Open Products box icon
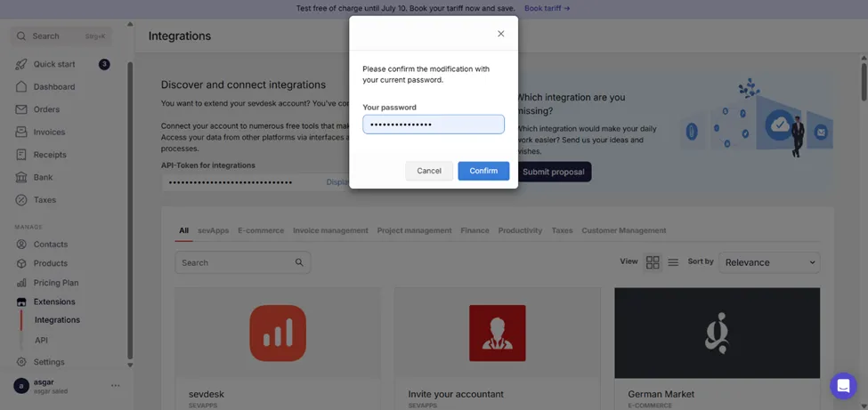Screen dimensions: 868x410 coord(21,263)
